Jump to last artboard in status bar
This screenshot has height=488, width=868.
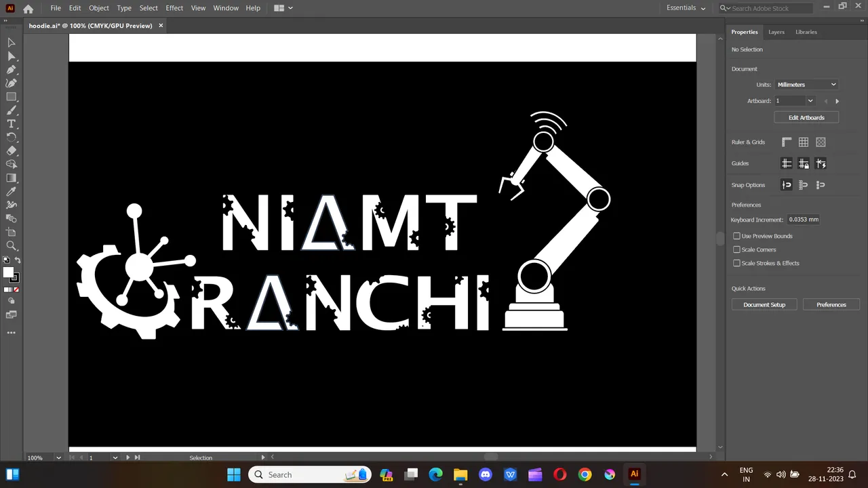(137, 457)
